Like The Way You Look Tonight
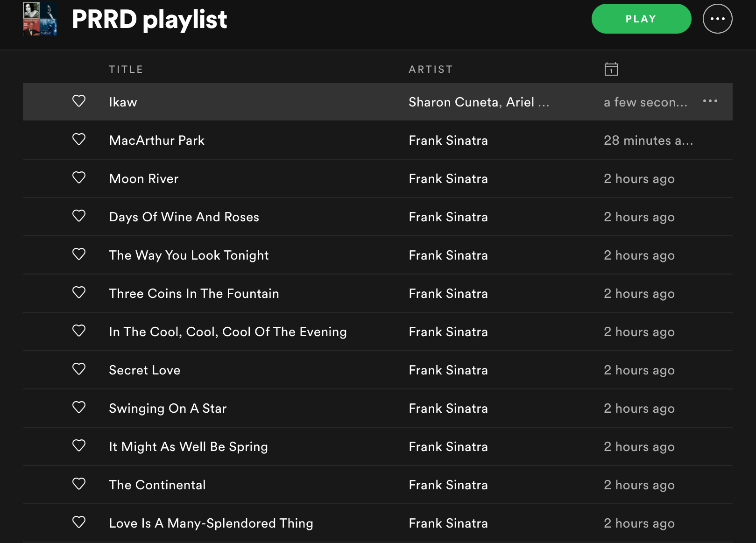The height and width of the screenshot is (543, 756). 79,254
